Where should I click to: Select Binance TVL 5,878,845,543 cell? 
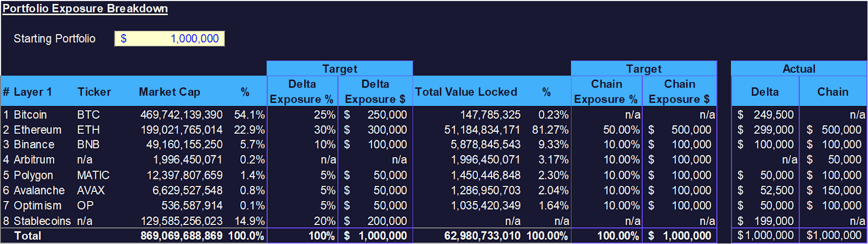486,145
